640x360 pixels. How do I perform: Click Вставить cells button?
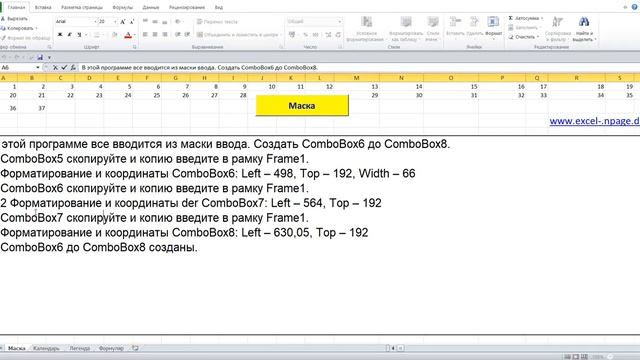click(455, 27)
